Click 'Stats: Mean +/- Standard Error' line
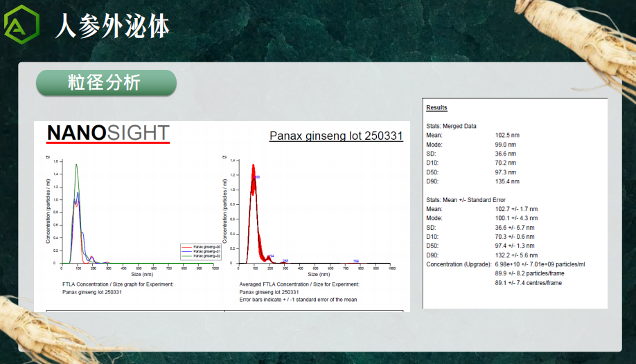Viewport: 636px width, 364px height. tap(466, 200)
